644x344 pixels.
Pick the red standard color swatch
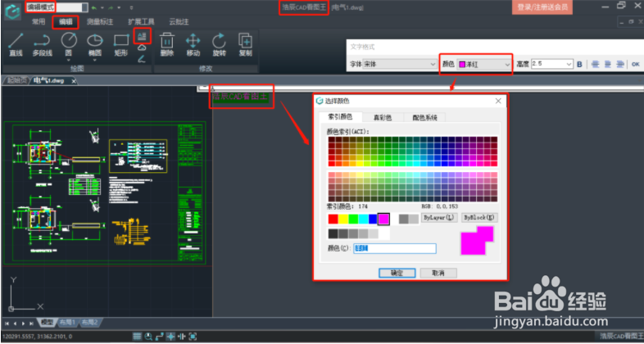(333, 220)
